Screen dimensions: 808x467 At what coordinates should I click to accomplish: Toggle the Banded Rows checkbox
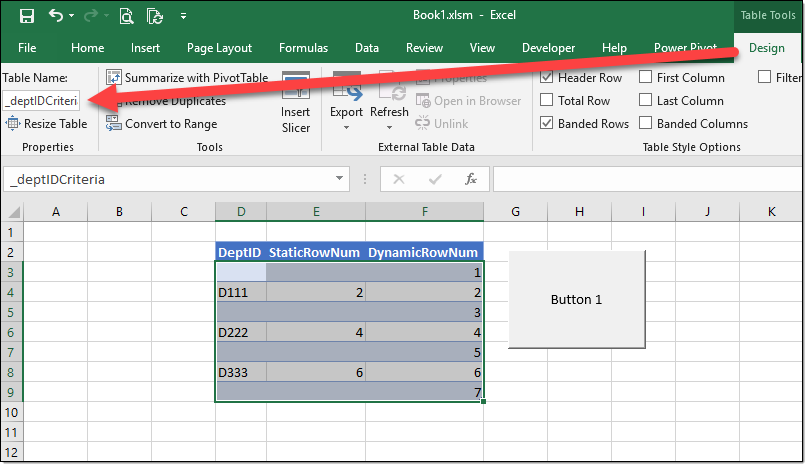click(546, 123)
